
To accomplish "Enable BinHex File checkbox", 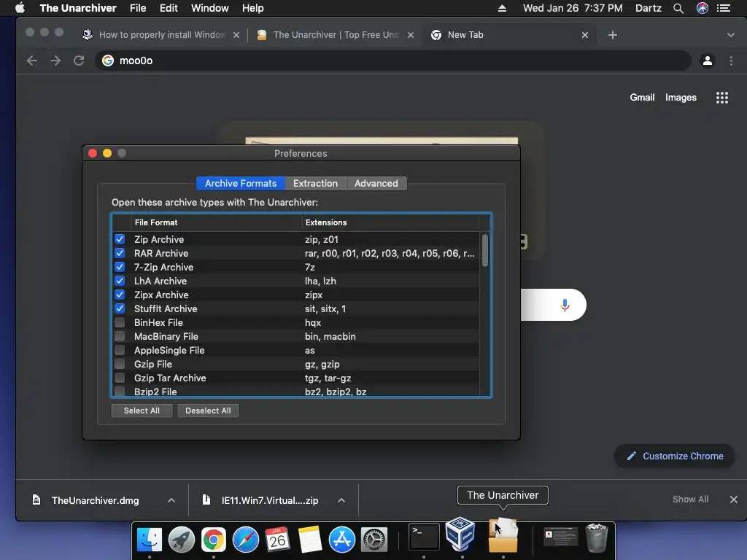I will (x=120, y=322).
